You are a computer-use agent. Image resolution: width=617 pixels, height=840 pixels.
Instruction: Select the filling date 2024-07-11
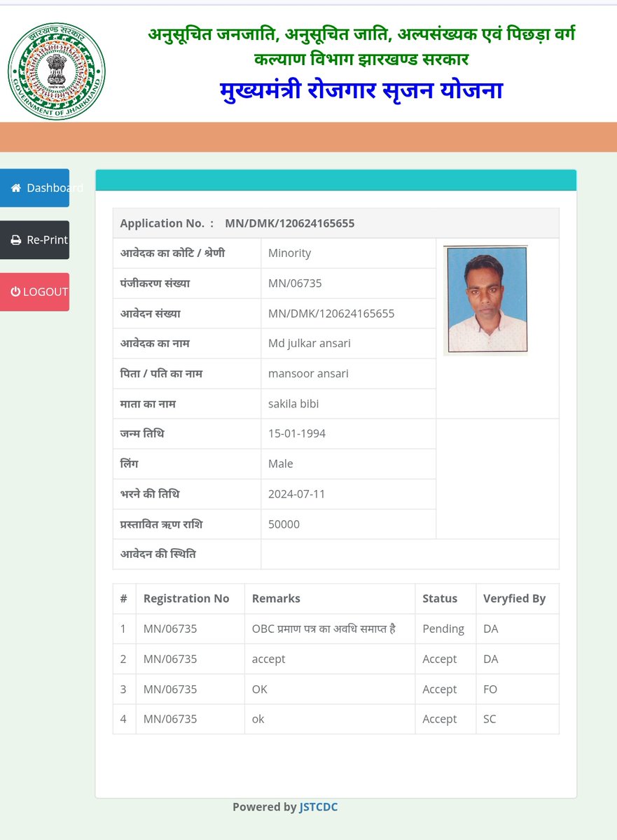pyautogui.click(x=297, y=494)
